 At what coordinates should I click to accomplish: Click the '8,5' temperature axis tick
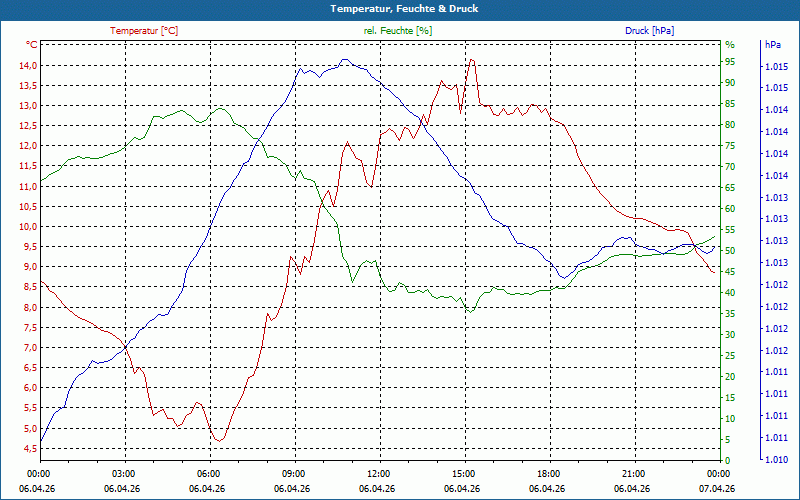point(31,287)
